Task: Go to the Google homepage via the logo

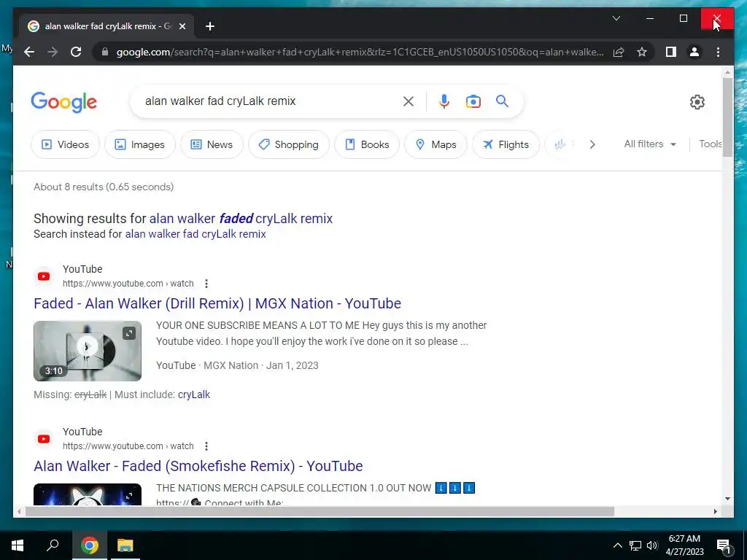Action: 64,102
